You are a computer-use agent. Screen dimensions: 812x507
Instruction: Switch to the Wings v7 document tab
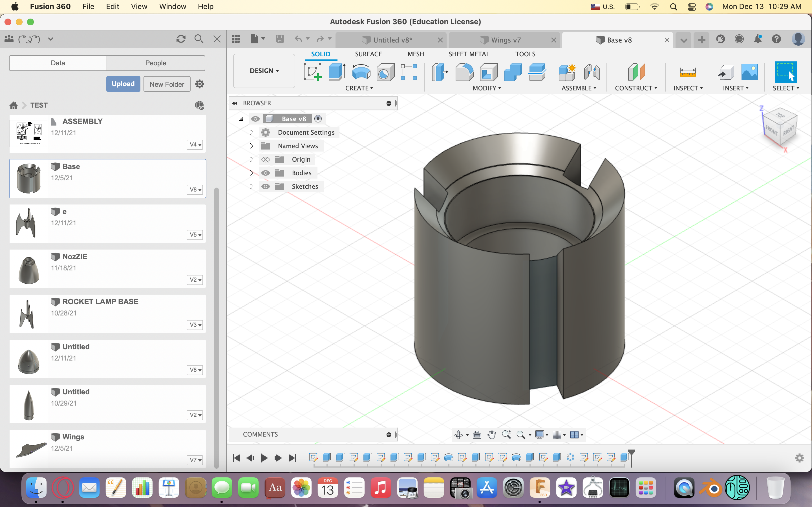[505, 40]
